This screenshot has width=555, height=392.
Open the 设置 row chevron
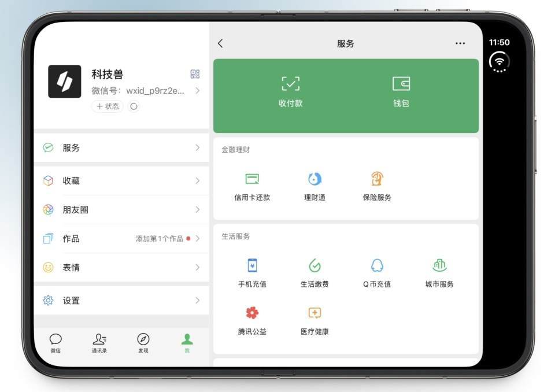tap(198, 300)
